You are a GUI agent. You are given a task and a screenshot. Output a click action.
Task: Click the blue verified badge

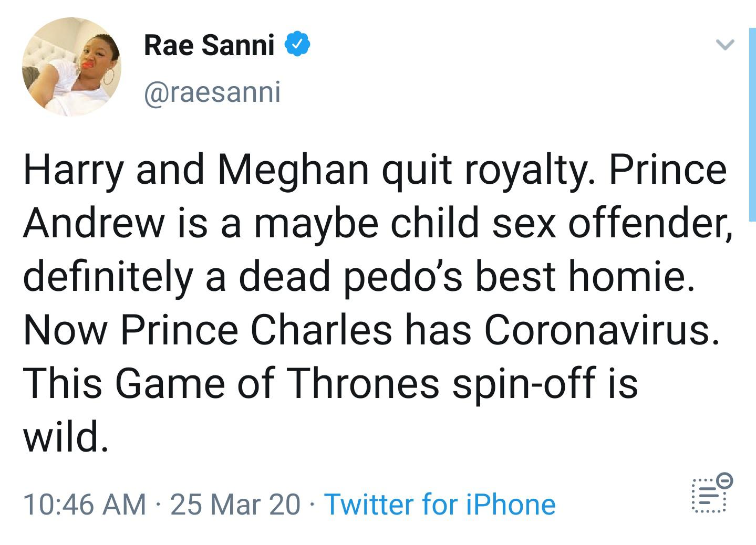coord(297,45)
